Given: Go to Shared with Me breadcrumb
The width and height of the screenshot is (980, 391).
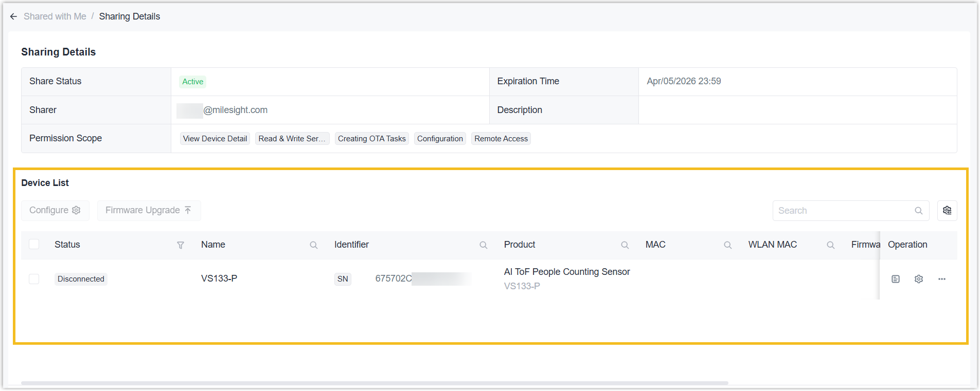Looking at the screenshot, I should 55,16.
